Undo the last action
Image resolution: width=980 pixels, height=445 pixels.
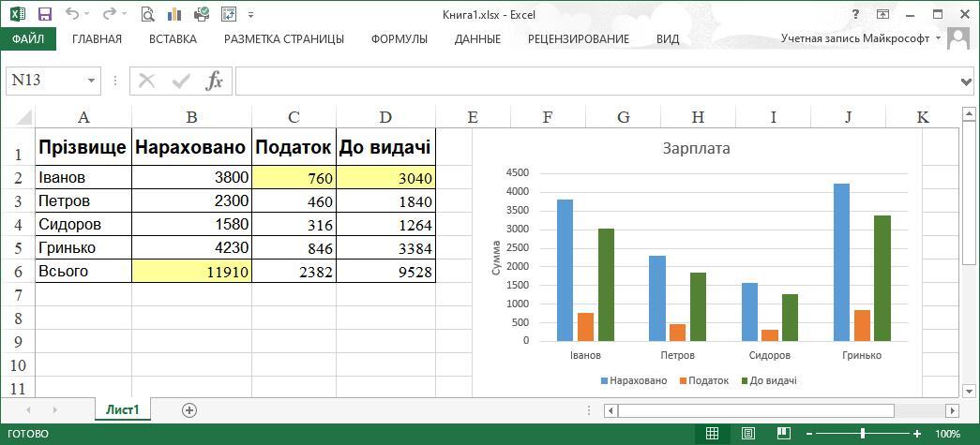72,14
